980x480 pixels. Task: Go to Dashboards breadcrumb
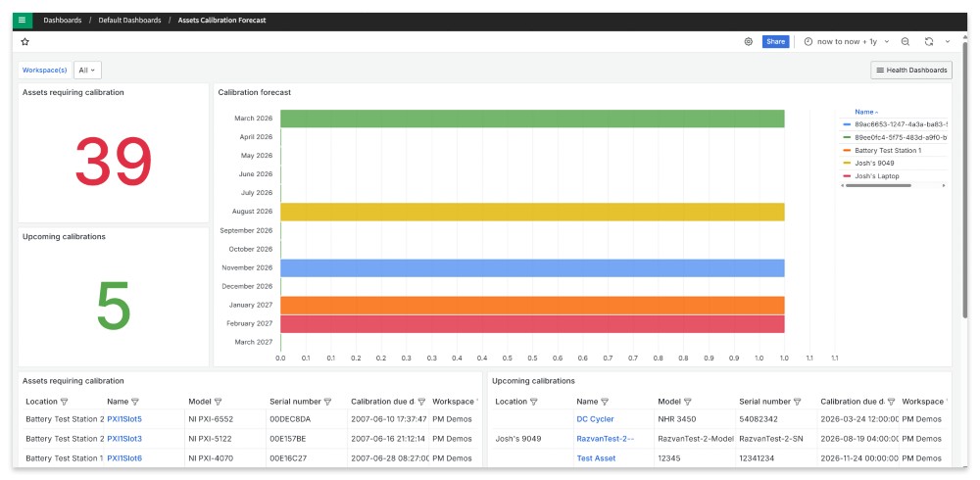63,20
